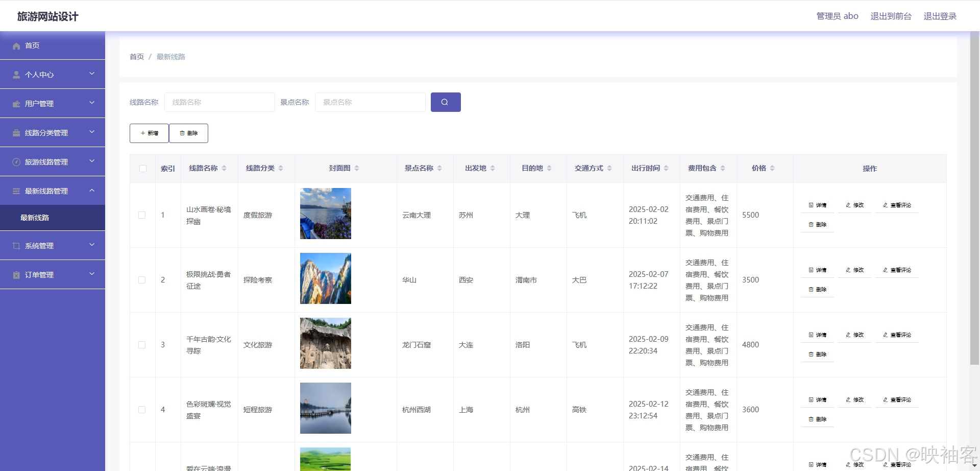Viewport: 980px width, 471px height.
Task: Open 用户管理 sidebar menu
Action: (53, 104)
